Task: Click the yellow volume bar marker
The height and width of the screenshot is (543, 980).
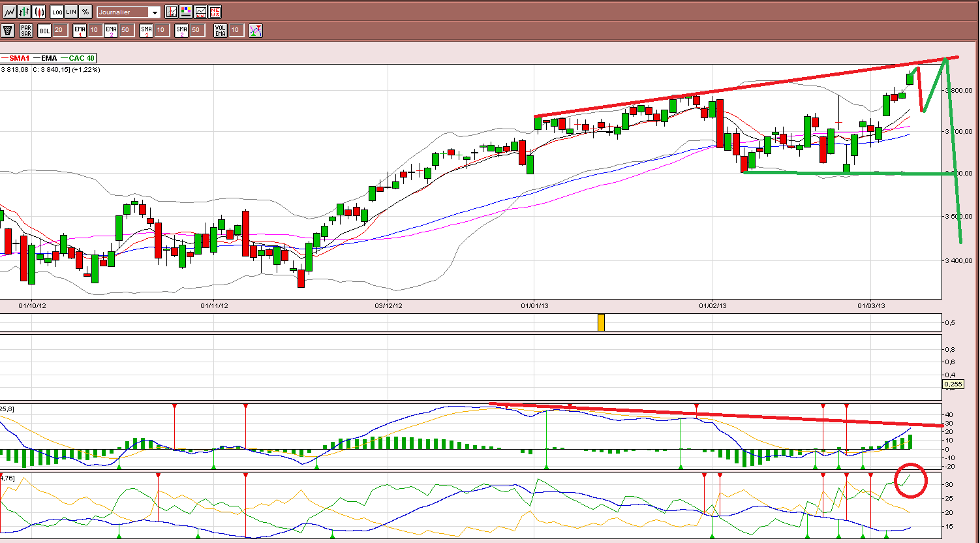Action: [x=601, y=322]
